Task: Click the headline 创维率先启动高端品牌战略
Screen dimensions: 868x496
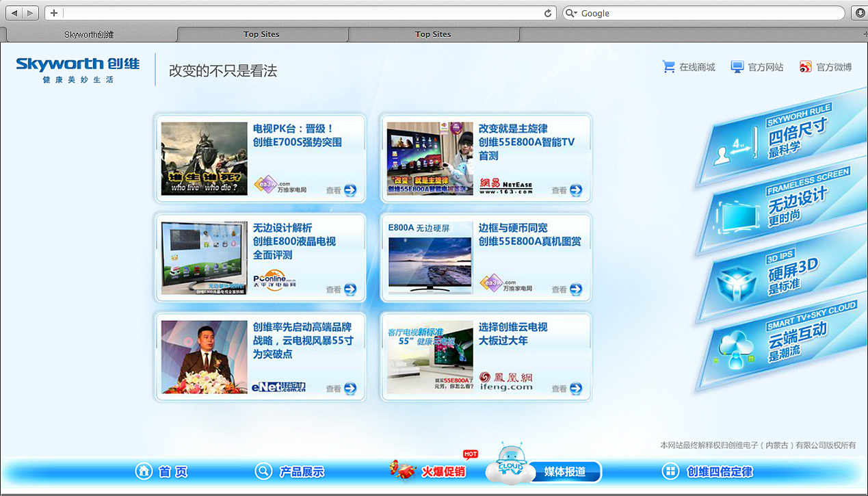Action: click(x=303, y=340)
